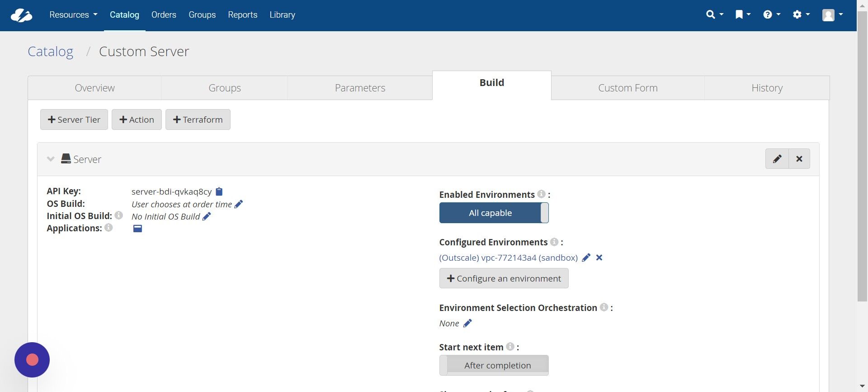Show info for Start next item
868x392 pixels.
coord(510,346)
